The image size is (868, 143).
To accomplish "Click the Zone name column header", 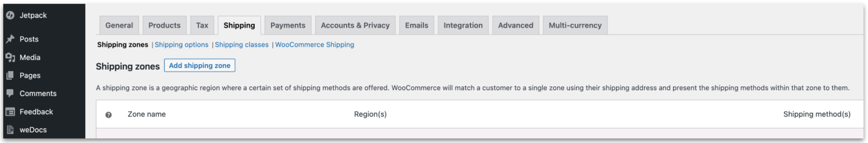I will (x=146, y=114).
